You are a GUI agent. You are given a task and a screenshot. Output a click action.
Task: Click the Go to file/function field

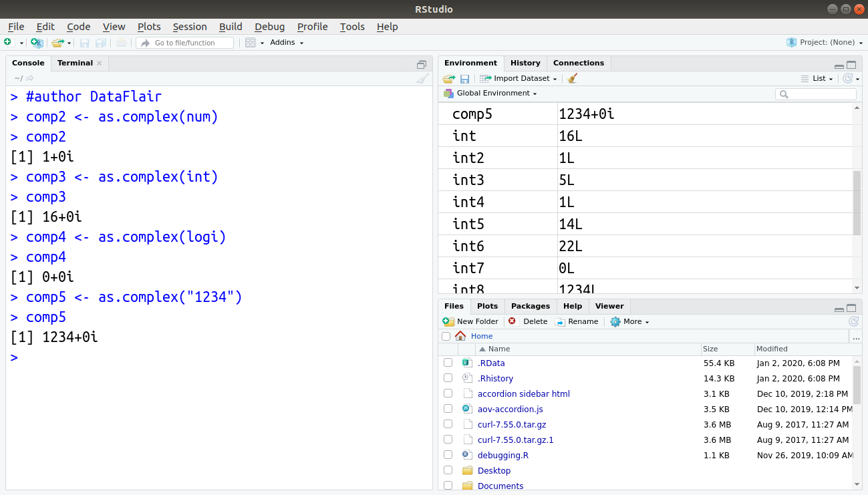[x=185, y=43]
